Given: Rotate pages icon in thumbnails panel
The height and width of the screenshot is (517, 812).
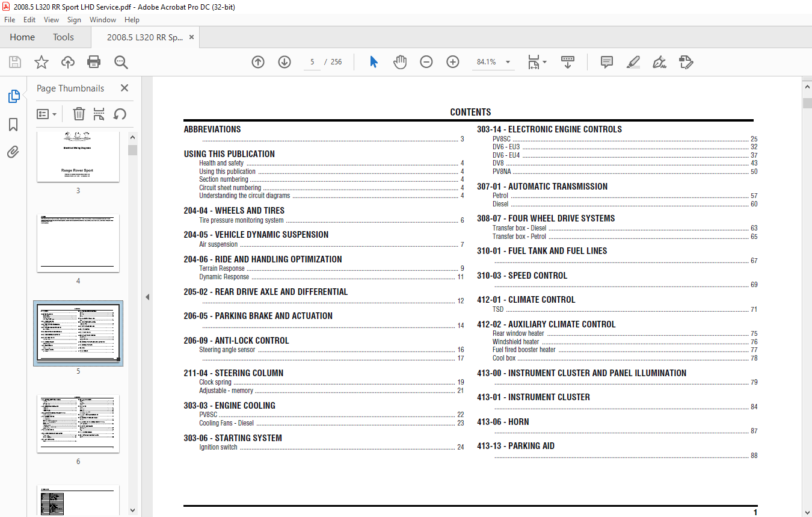Looking at the screenshot, I should (120, 114).
